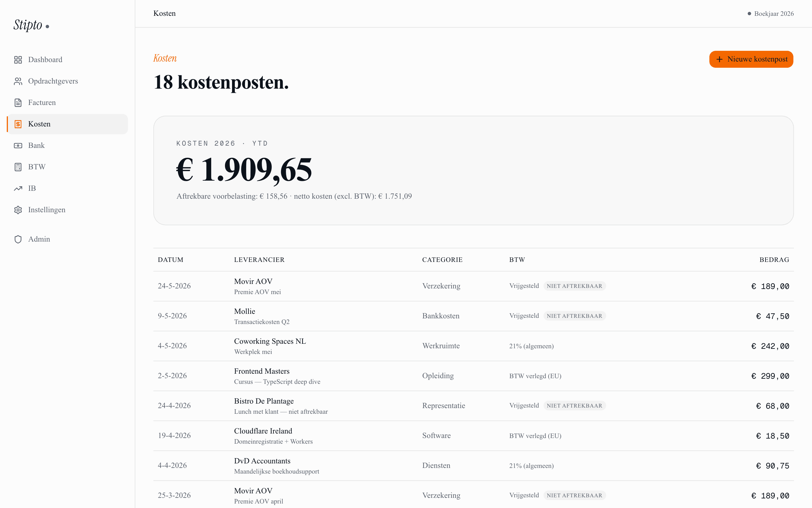The height and width of the screenshot is (508, 812).
Task: Click the LEVERANCIER column header
Action: pos(259,260)
